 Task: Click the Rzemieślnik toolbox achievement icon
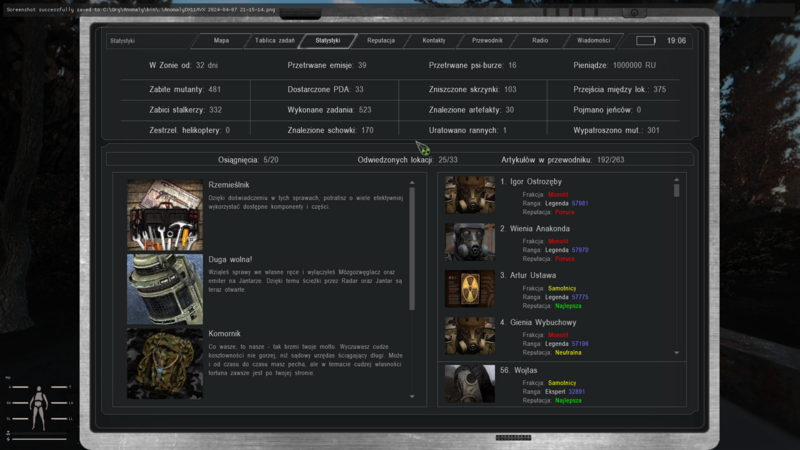(x=165, y=214)
